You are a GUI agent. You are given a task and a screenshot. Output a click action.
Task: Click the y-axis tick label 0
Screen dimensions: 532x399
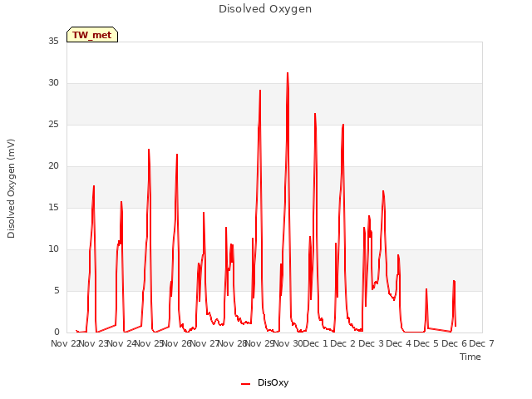tap(57, 332)
